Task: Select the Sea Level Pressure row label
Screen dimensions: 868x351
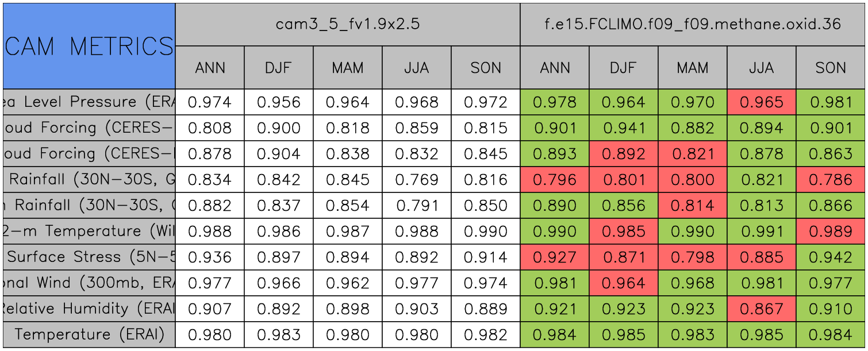Action: pos(89,102)
